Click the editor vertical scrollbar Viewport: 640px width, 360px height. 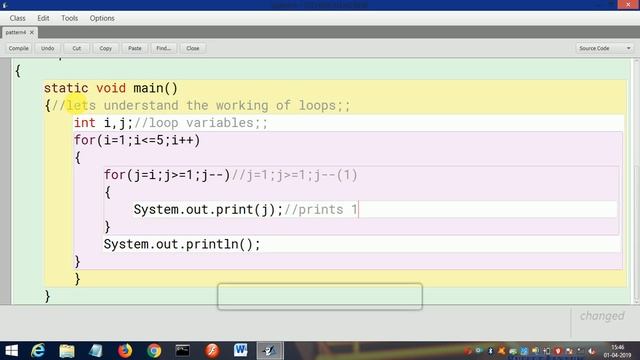tap(636, 181)
